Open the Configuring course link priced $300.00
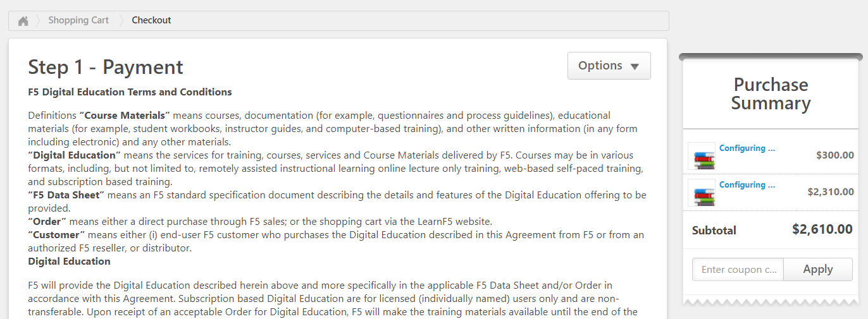Screen dimensions: 868x319 [x=747, y=148]
